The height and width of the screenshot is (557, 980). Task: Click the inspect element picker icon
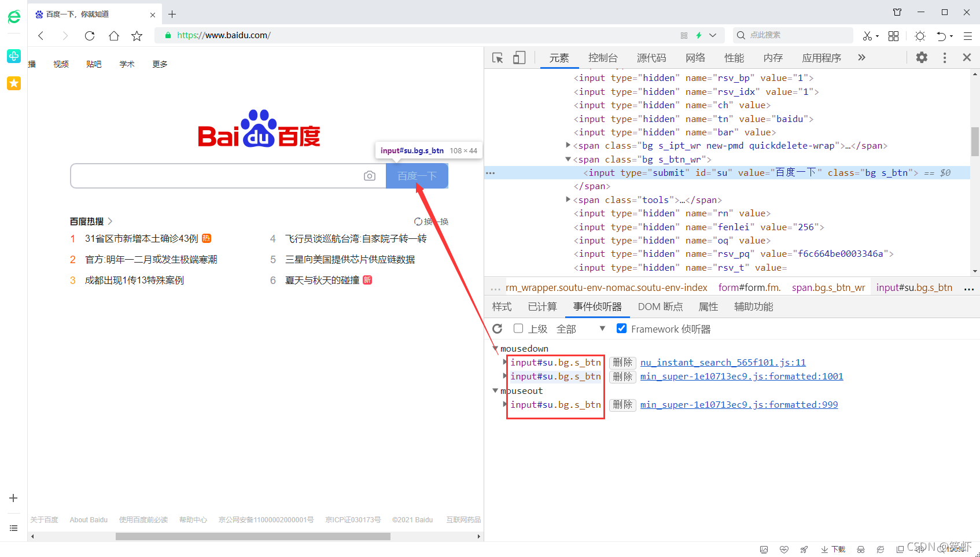pyautogui.click(x=498, y=58)
